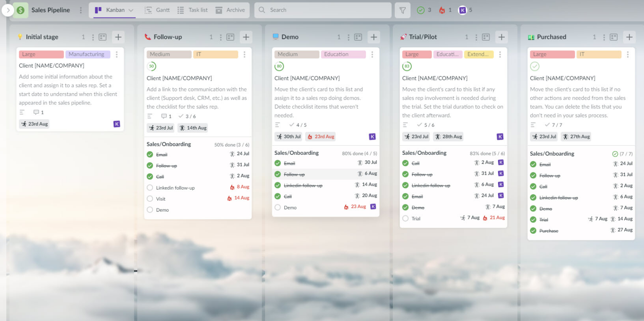Open the Archive view

[230, 10]
